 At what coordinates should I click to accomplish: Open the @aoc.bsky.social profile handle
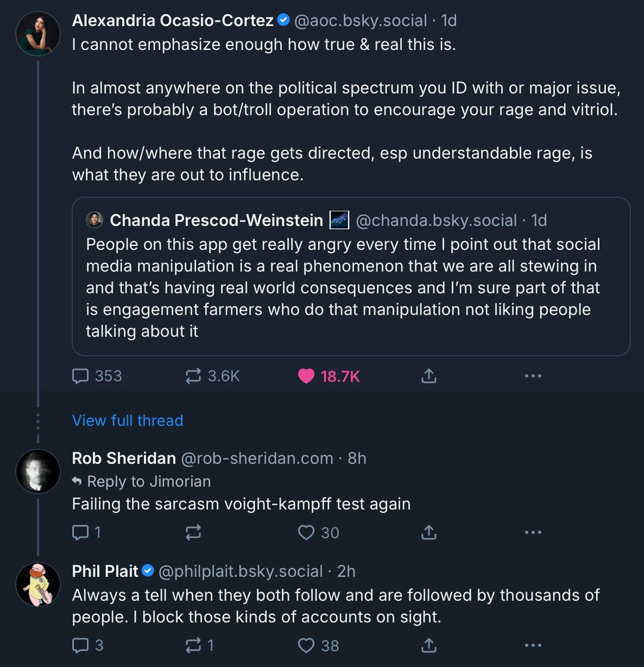pyautogui.click(x=360, y=21)
